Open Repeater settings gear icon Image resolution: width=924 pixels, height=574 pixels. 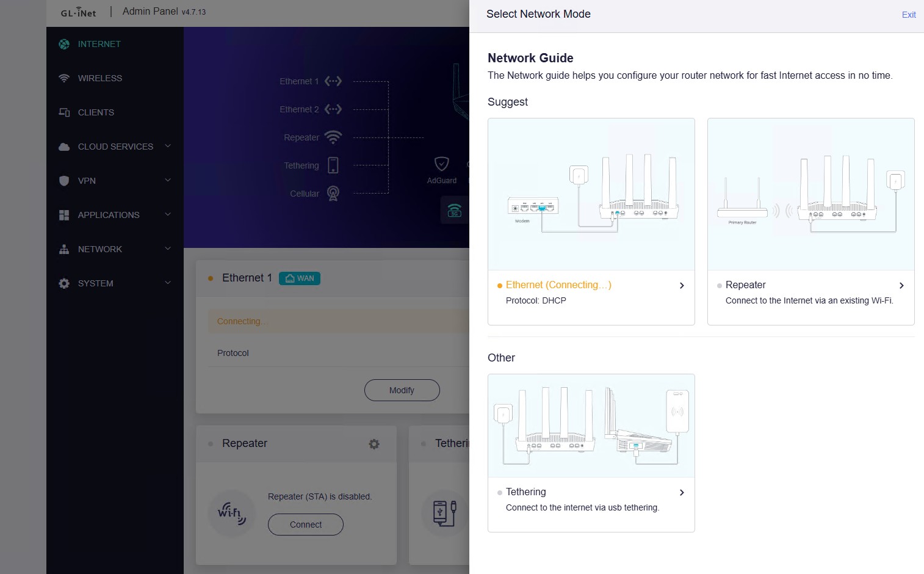(x=374, y=444)
